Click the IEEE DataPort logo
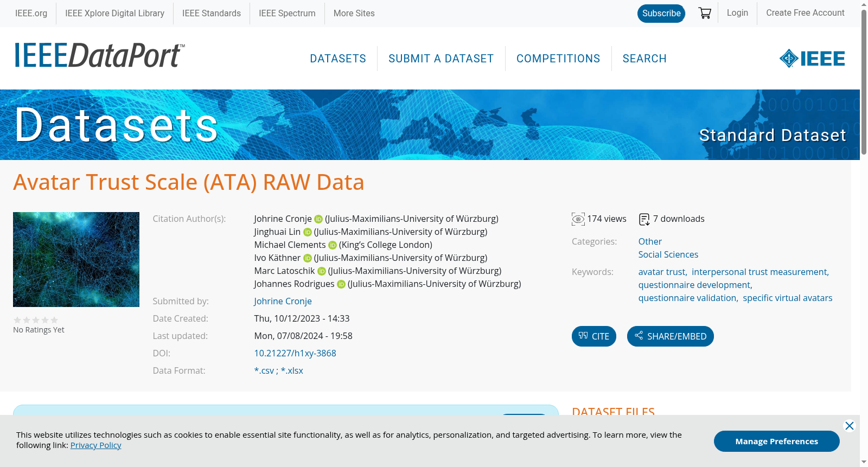868x467 pixels. (99, 55)
